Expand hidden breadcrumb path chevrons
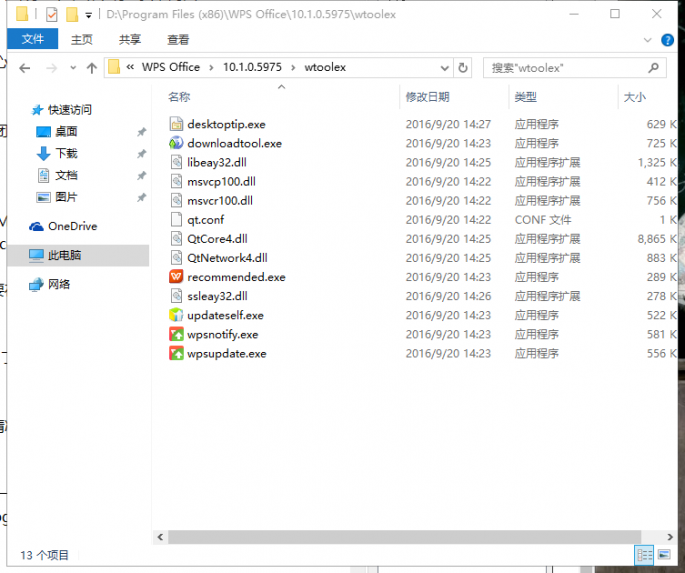Viewport: 685px width, 573px height. pos(130,67)
